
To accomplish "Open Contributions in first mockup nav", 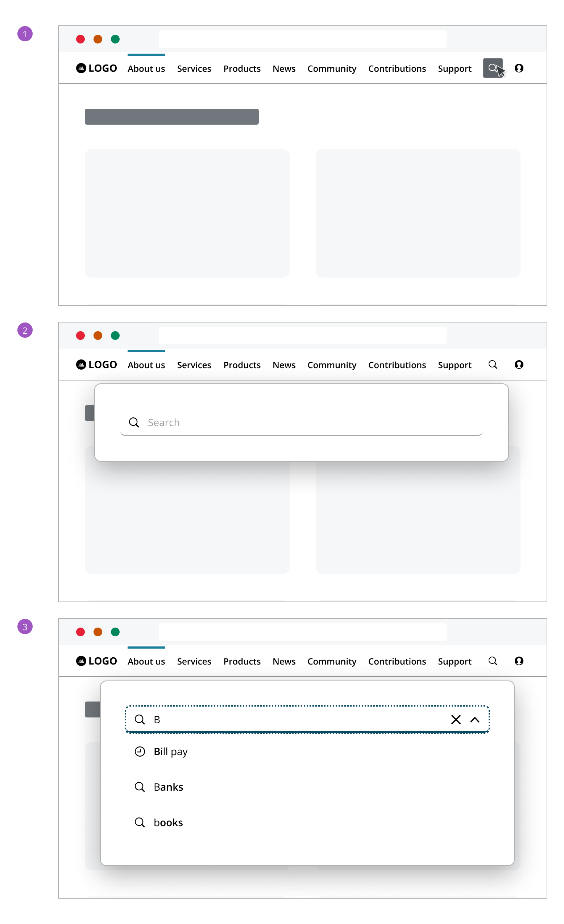I will click(397, 68).
